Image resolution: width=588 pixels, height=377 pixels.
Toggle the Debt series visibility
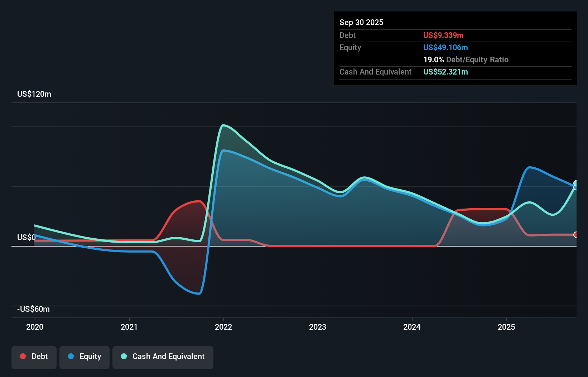[x=34, y=356]
